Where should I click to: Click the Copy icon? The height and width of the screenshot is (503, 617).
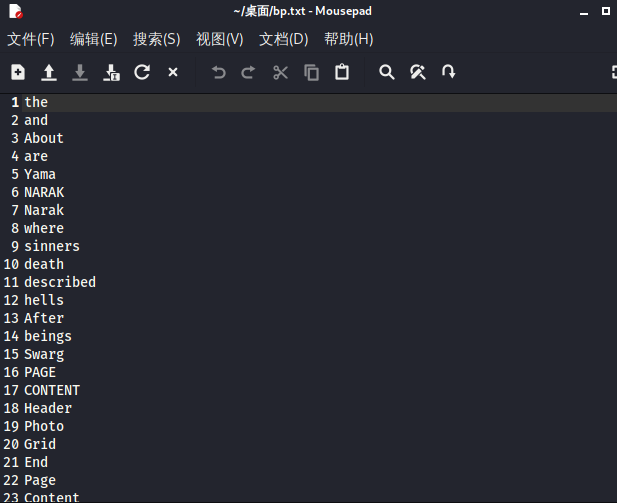pos(311,72)
